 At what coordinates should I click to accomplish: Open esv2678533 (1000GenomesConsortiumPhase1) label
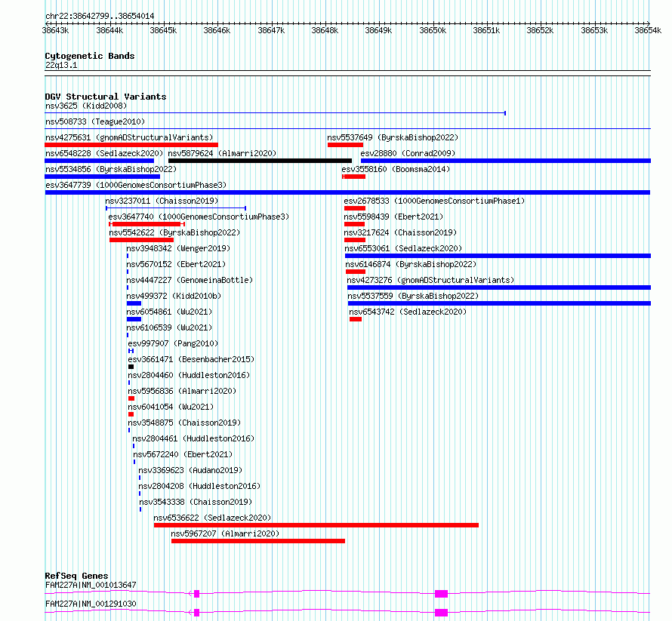tap(434, 201)
